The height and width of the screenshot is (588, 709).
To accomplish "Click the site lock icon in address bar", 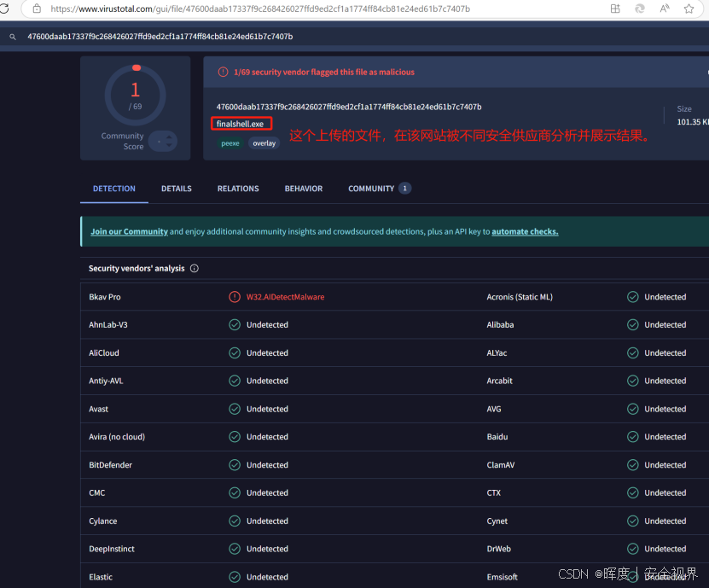I will (x=37, y=9).
